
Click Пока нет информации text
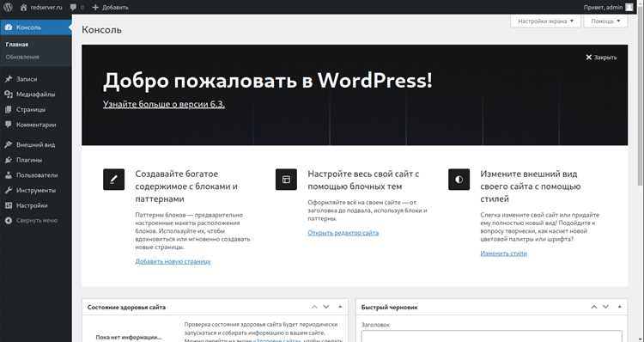[129, 338]
